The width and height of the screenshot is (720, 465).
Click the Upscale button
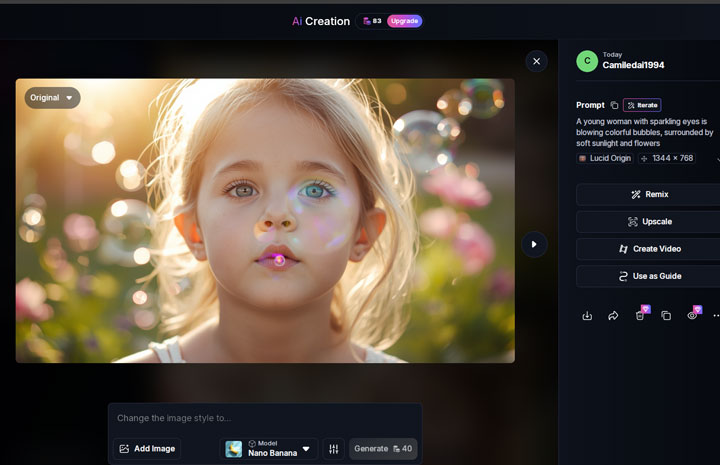(650, 222)
